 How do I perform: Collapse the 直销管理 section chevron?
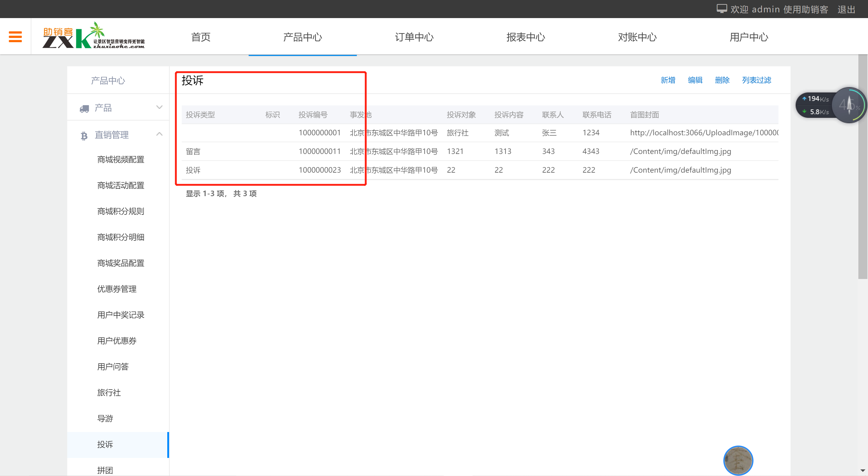(159, 134)
